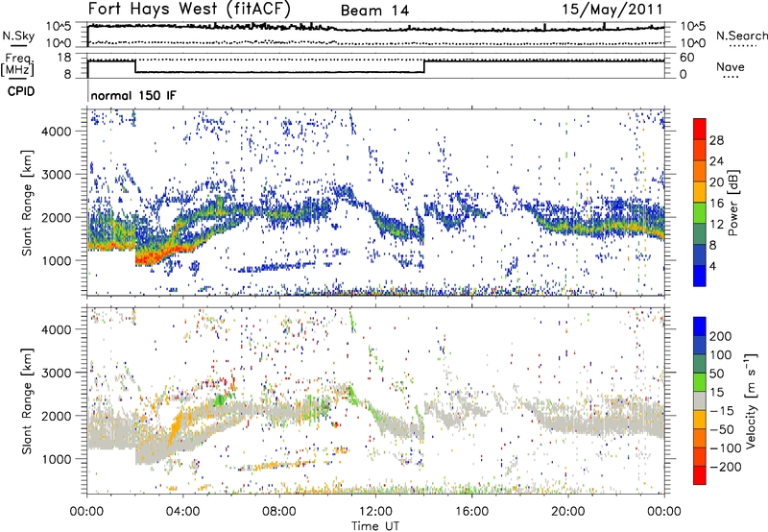Viewport: 768px width, 532px height.
Task: Click 'Slant Range [km]' label of velocity panel
Action: (x=27, y=400)
